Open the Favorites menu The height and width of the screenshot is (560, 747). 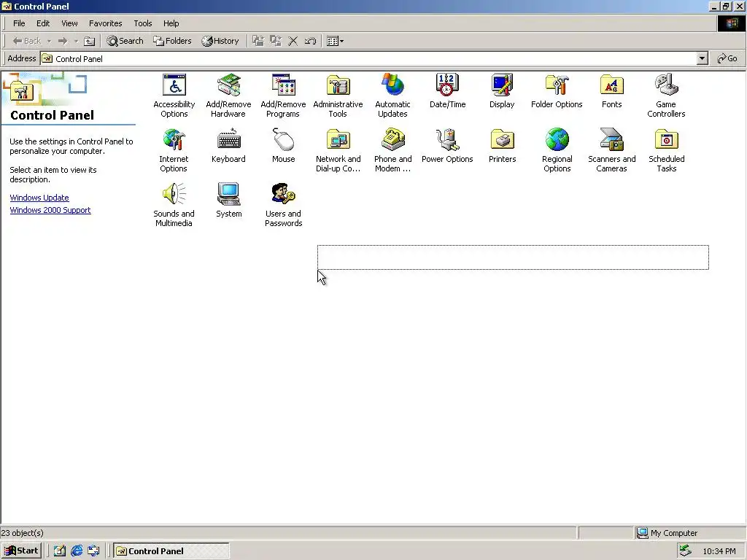click(105, 23)
